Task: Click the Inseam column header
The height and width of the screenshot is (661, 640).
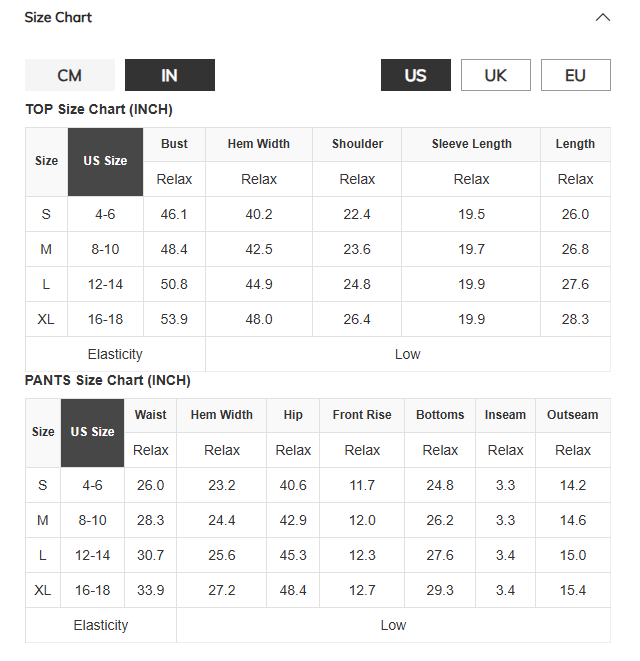Action: click(x=506, y=415)
